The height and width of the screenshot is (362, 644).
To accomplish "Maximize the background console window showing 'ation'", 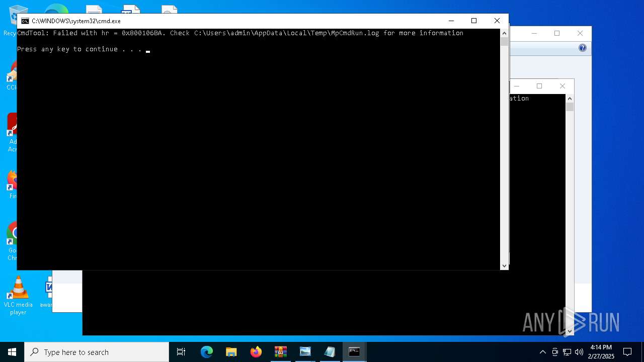I will coord(539,86).
